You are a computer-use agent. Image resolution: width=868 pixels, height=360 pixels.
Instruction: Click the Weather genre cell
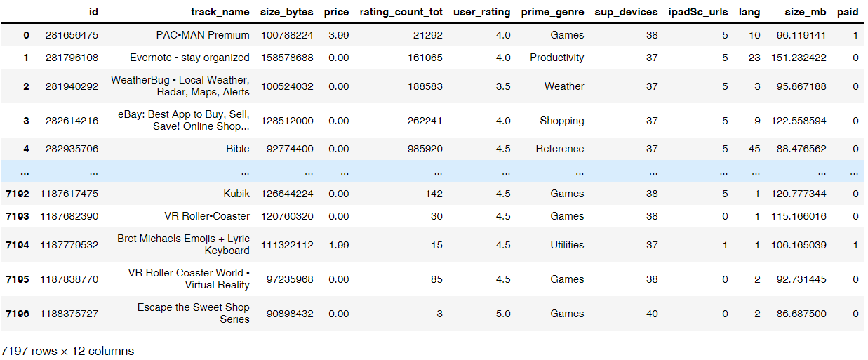click(564, 86)
